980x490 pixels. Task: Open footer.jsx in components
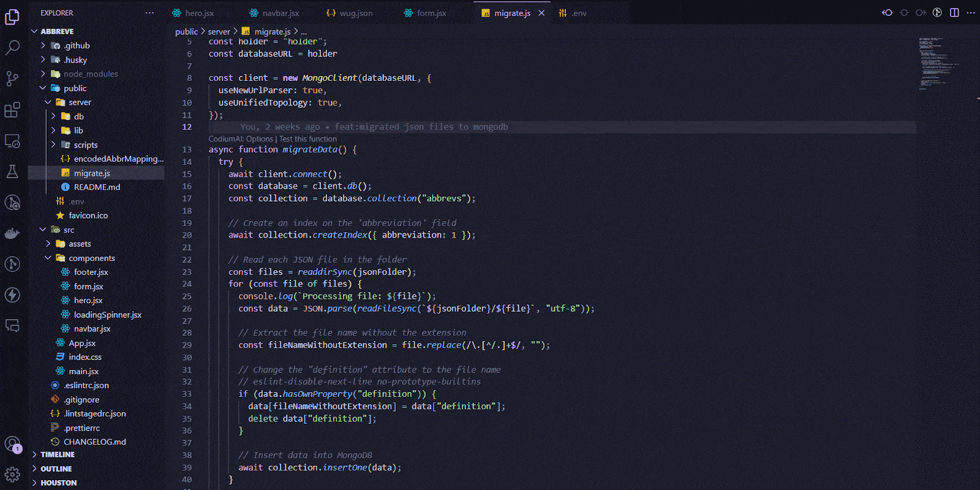pos(91,273)
